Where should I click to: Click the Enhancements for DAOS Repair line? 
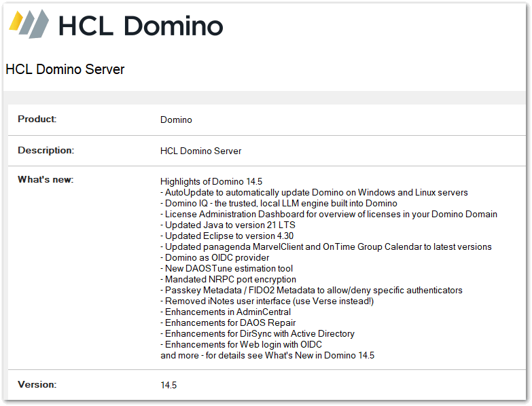click(x=228, y=322)
